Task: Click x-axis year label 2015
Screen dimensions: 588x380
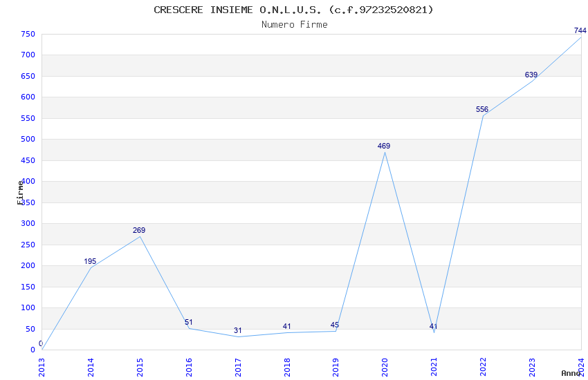Action: [140, 368]
